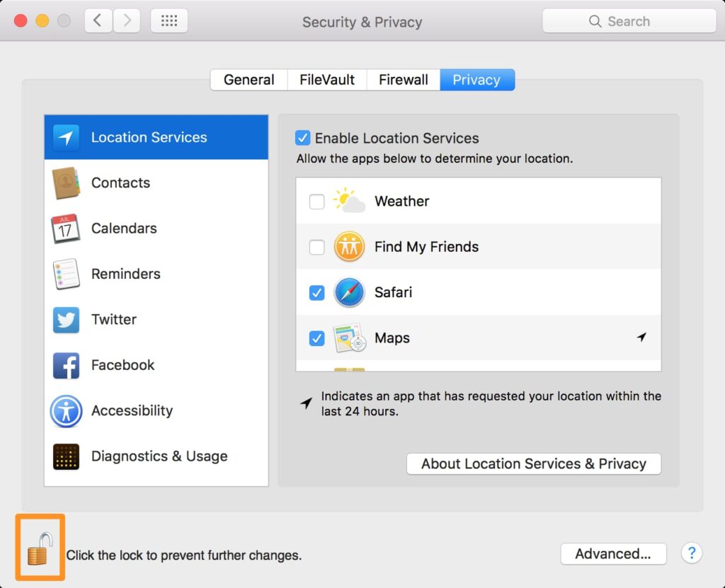Click the Search field in toolbar
This screenshot has width=725, height=588.
tap(629, 21)
